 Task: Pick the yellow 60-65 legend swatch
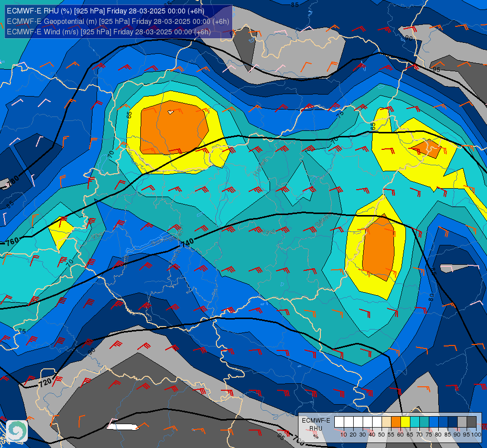point(405,422)
